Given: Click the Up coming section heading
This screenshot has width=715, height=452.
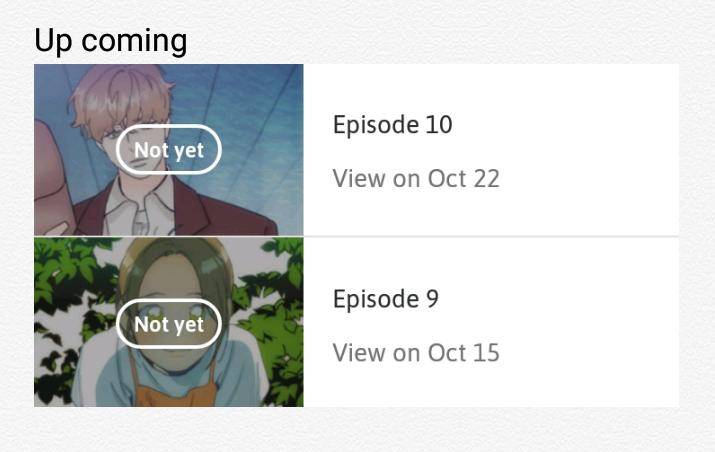Looking at the screenshot, I should (x=111, y=41).
